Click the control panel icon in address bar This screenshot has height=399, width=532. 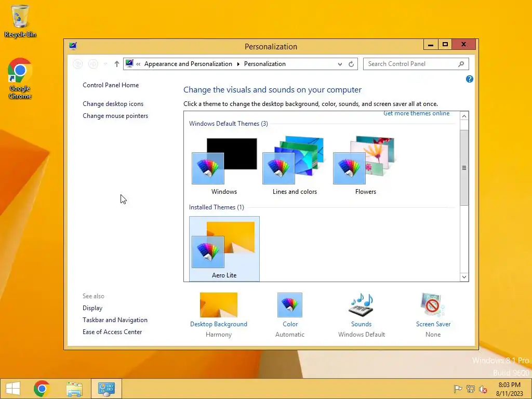129,63
